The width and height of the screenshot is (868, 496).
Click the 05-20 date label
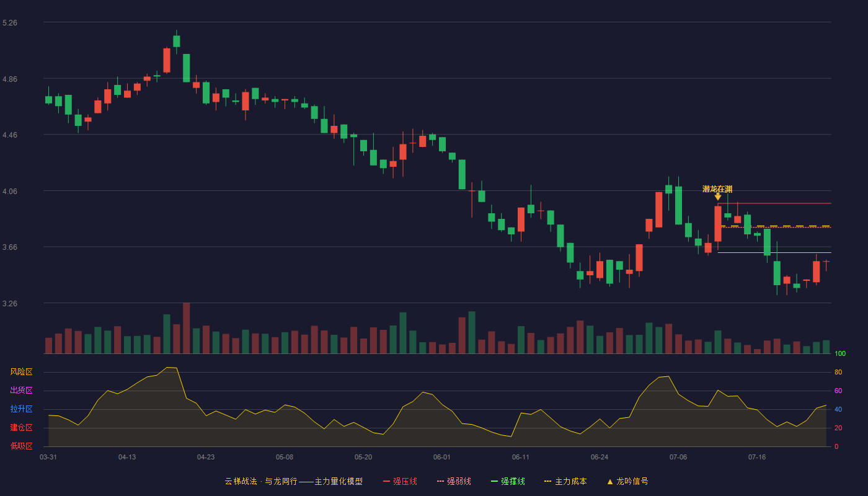[x=363, y=457]
